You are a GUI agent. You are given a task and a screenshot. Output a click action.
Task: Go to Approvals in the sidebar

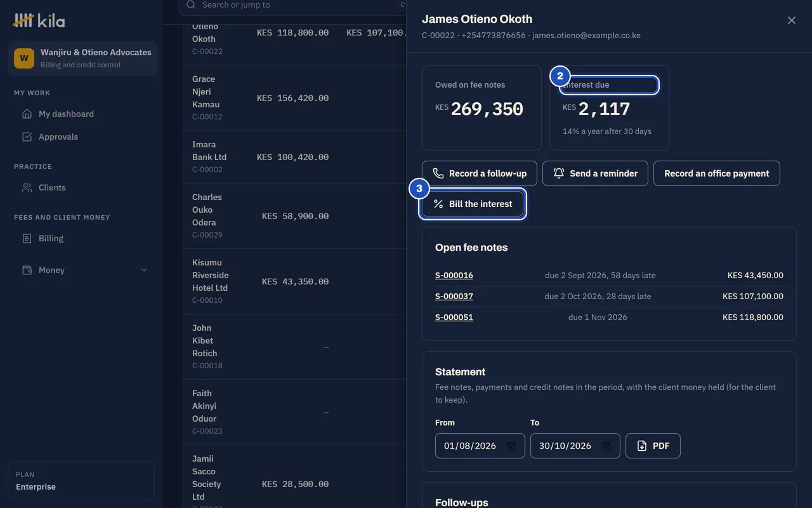(82, 137)
